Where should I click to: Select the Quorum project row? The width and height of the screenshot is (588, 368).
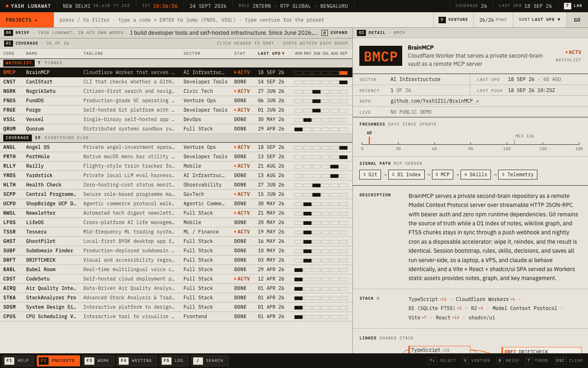(x=176, y=129)
